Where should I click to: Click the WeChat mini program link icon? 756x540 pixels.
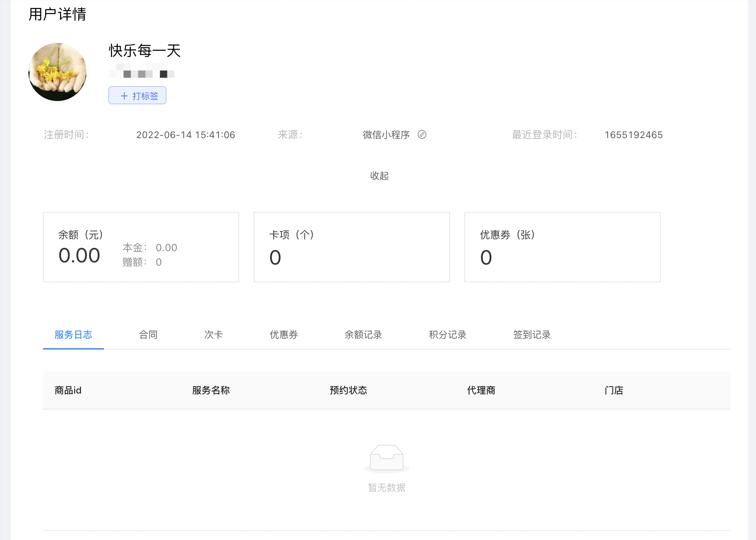[x=422, y=134]
